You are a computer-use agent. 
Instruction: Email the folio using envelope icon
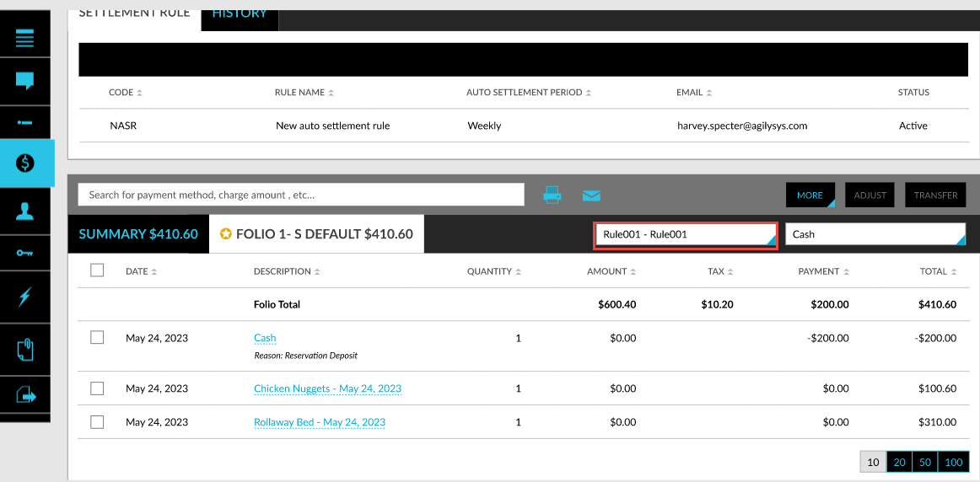click(591, 195)
